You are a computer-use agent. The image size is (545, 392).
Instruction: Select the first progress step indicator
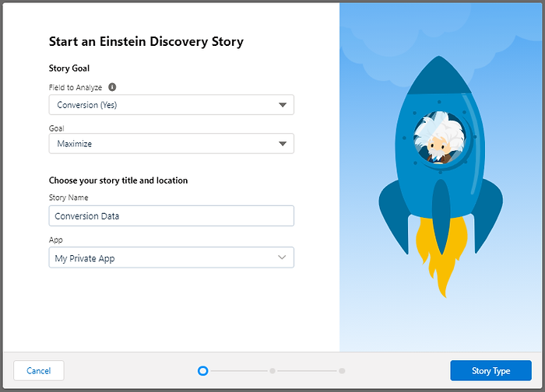click(203, 371)
